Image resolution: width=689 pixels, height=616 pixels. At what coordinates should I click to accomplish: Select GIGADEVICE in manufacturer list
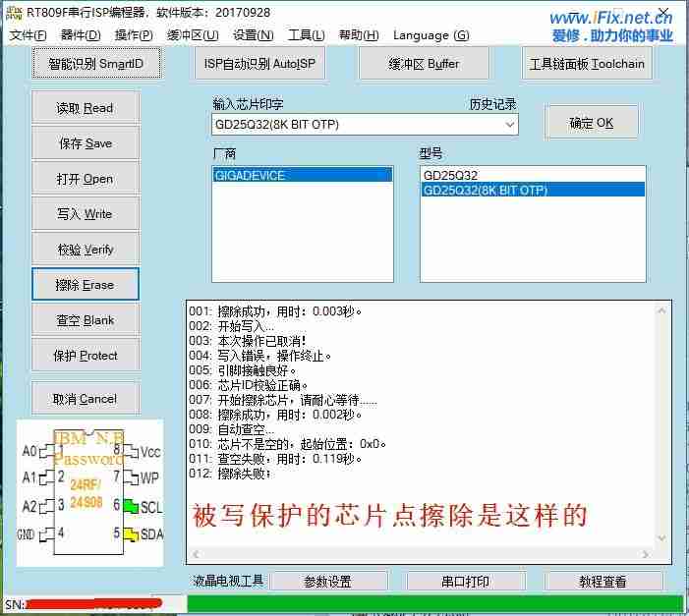(x=303, y=175)
